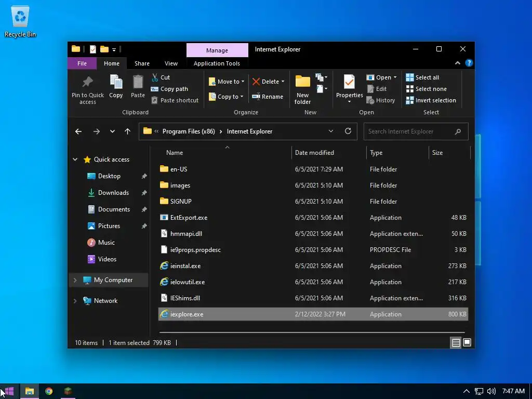Open recent locations dropdown beside forward arrow
The height and width of the screenshot is (399, 532).
tap(112, 131)
